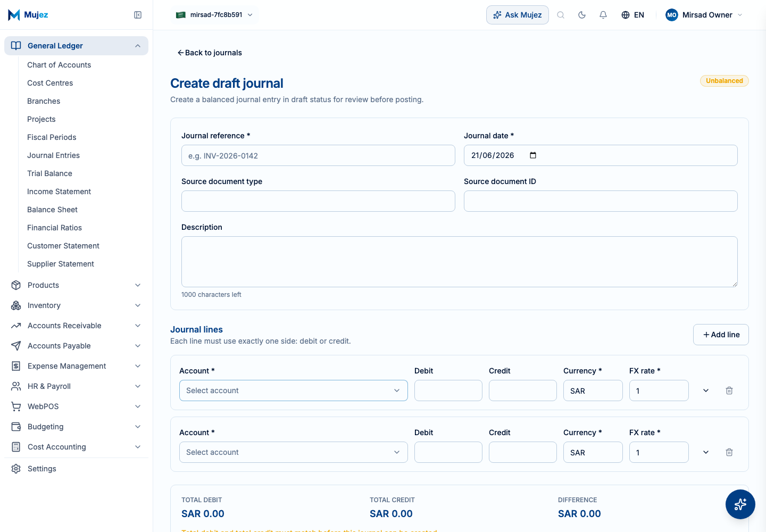Open Income Statement menu item
Image resolution: width=766 pixels, height=532 pixels.
click(59, 192)
